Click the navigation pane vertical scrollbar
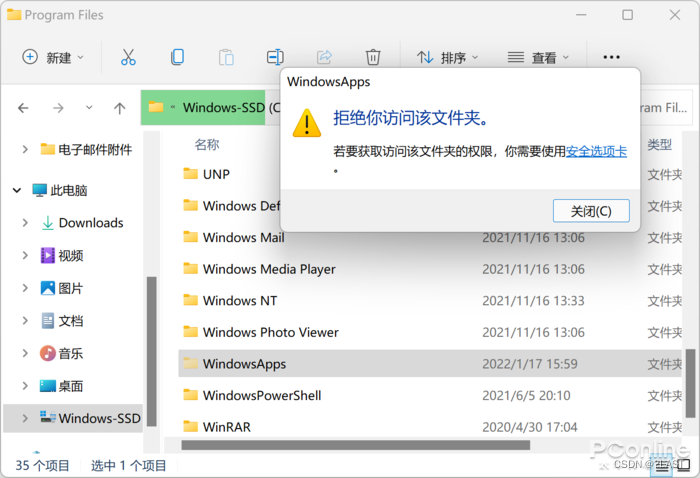This screenshot has height=478, width=700. tap(152, 352)
